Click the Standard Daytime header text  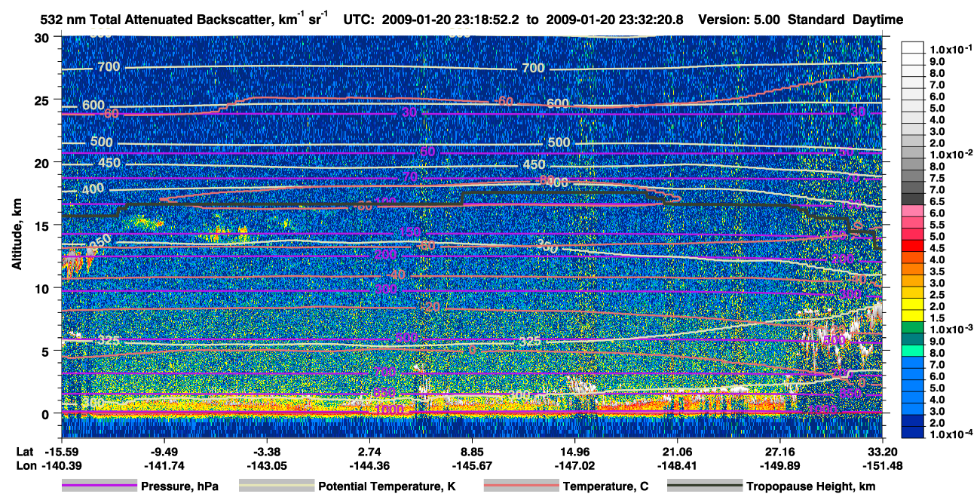click(x=846, y=20)
